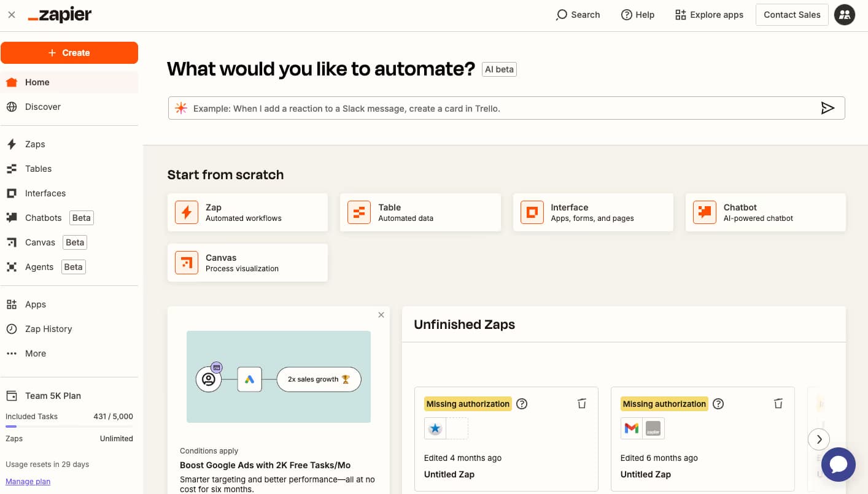The height and width of the screenshot is (494, 868).
Task: Click the right arrow to see more unfinished Zaps
Action: coord(819,439)
